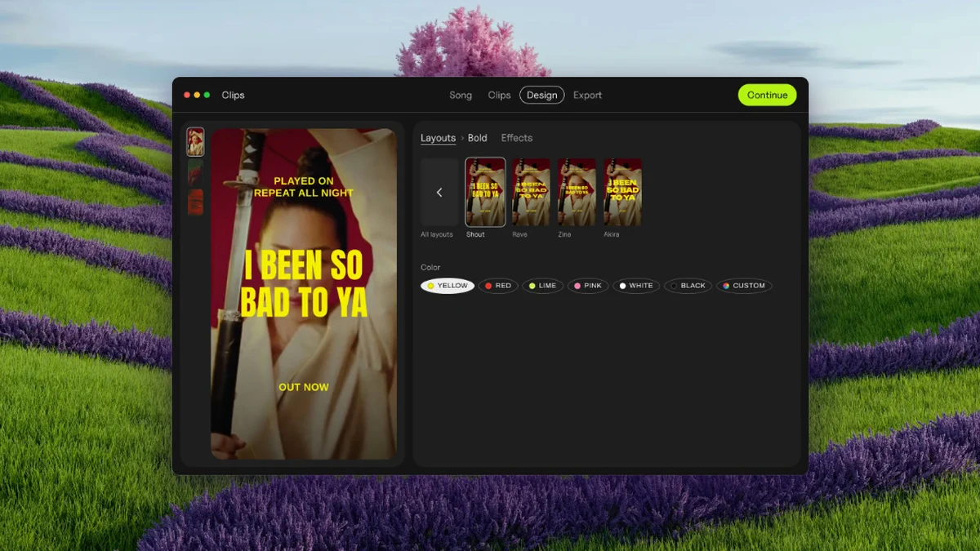Select the Akira layout thumbnail
The height and width of the screenshot is (551, 980).
point(622,192)
